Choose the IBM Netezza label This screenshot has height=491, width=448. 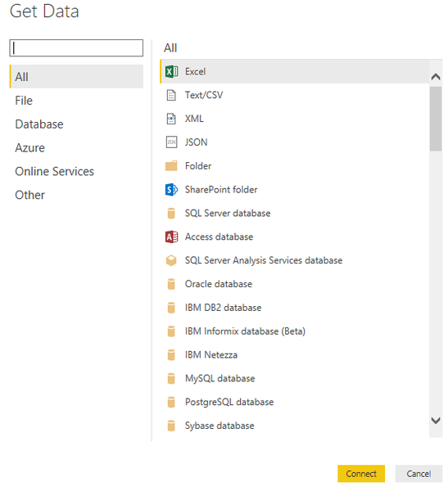pos(211,355)
